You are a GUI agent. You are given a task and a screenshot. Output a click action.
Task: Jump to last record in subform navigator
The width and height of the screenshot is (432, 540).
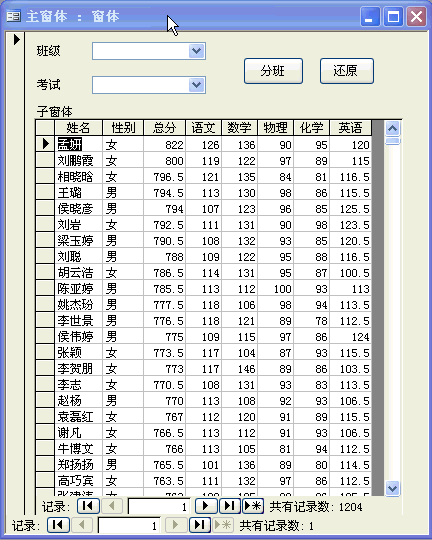pos(229,506)
